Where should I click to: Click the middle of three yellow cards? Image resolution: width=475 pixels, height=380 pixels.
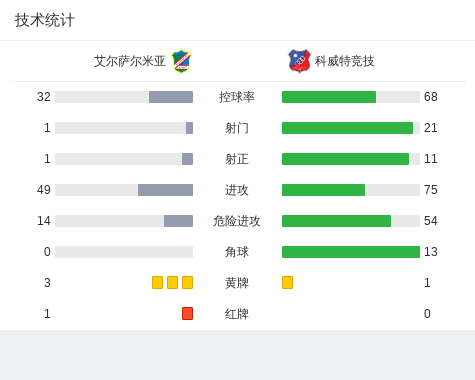172,283
